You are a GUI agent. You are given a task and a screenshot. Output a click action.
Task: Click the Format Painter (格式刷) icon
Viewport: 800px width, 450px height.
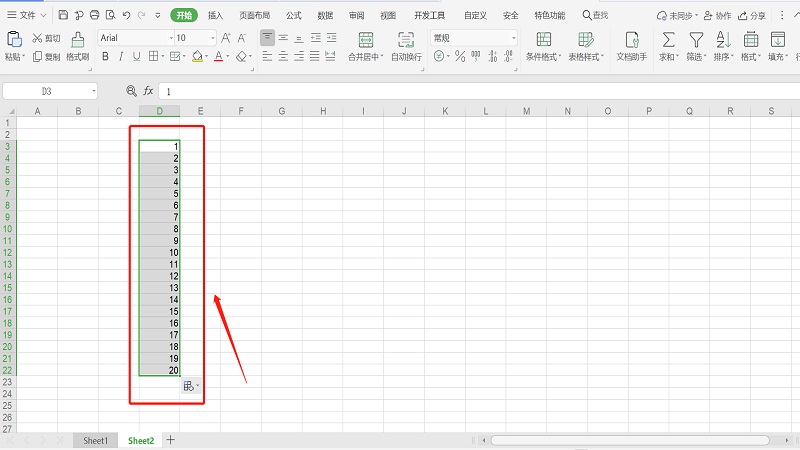(x=77, y=40)
